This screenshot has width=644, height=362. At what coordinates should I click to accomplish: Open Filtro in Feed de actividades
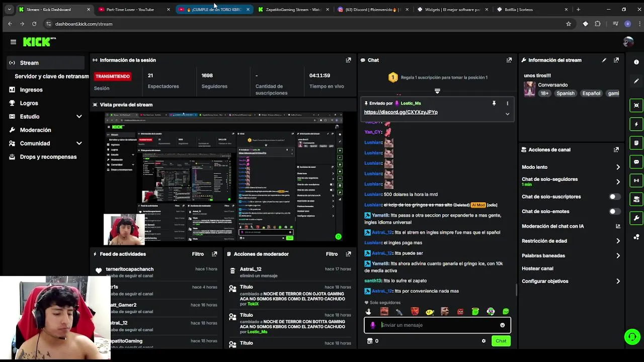[x=198, y=254]
